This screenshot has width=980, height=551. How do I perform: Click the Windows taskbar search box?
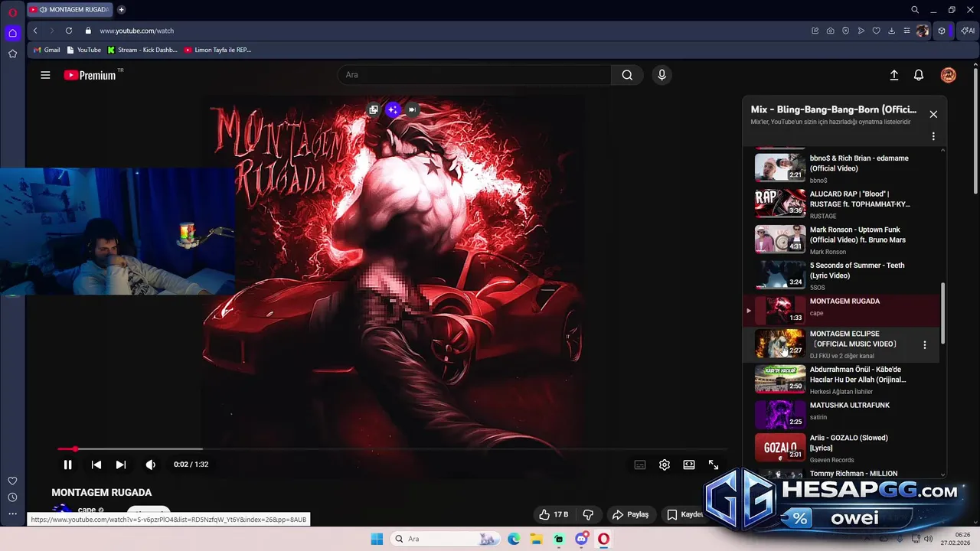(445, 539)
